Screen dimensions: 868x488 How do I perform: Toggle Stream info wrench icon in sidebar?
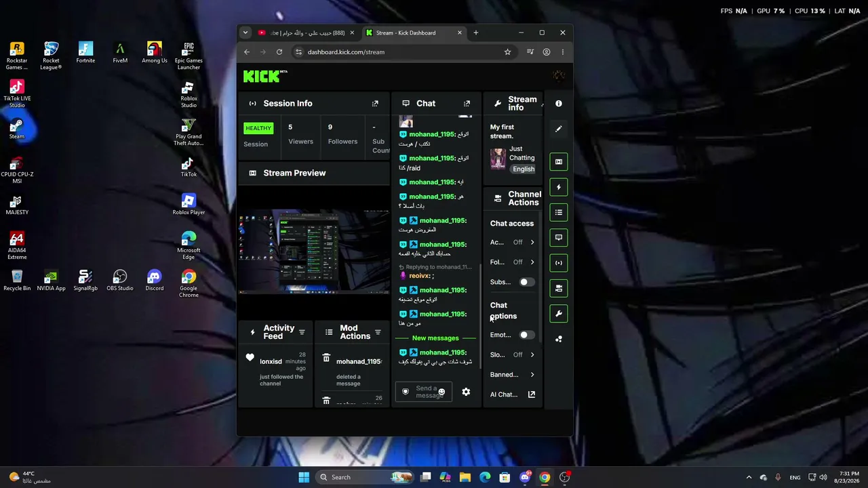click(559, 314)
